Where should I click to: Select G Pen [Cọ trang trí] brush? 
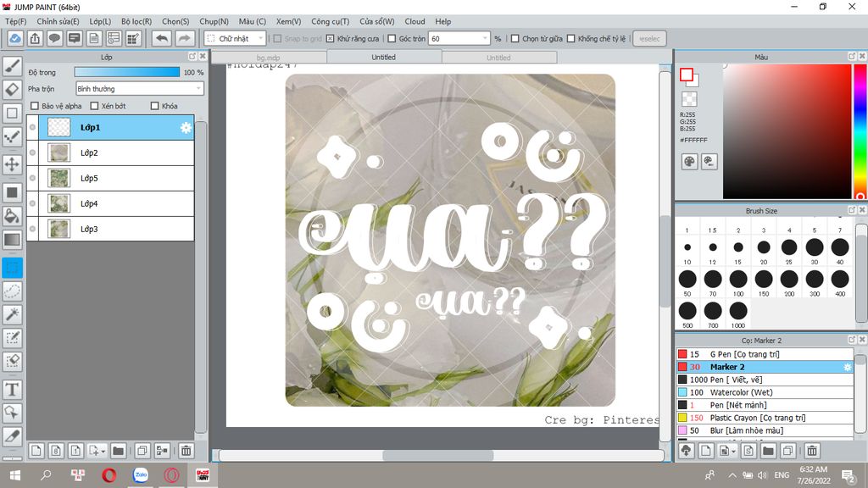765,354
